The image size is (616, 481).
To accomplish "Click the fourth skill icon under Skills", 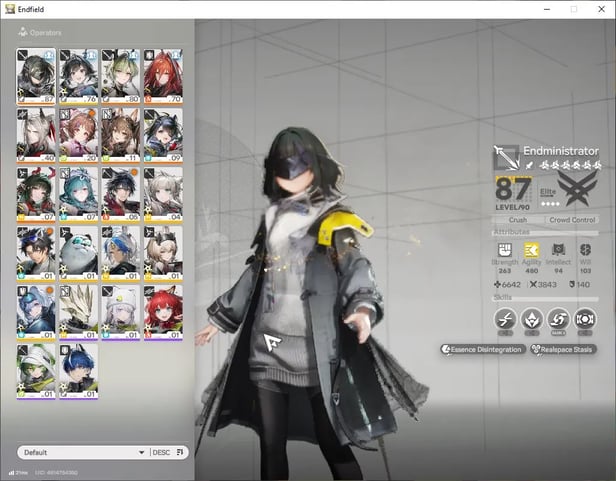I will coord(586,319).
